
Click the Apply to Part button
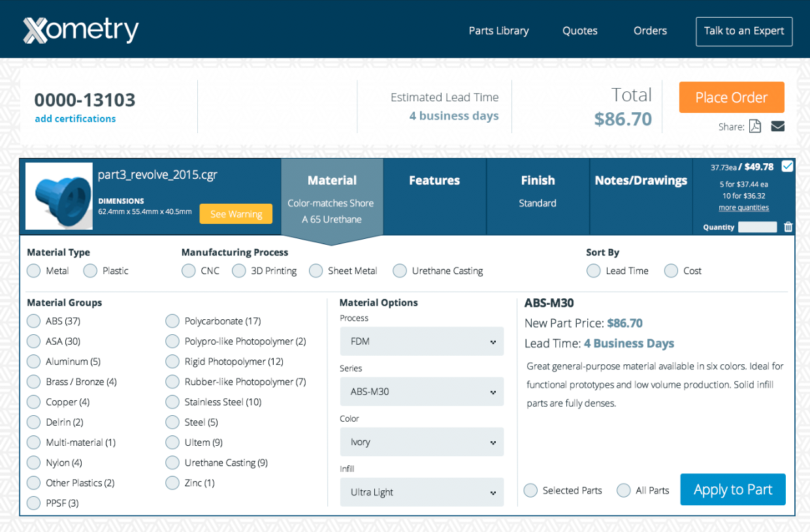coord(733,490)
